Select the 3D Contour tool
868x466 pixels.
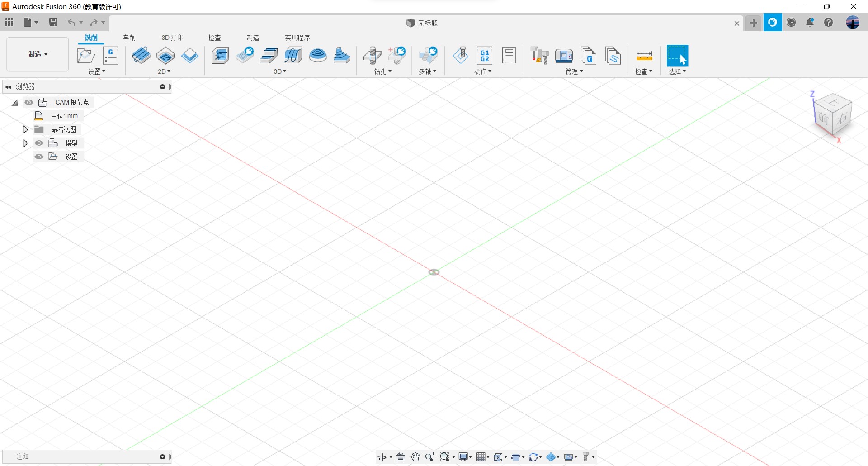[293, 56]
